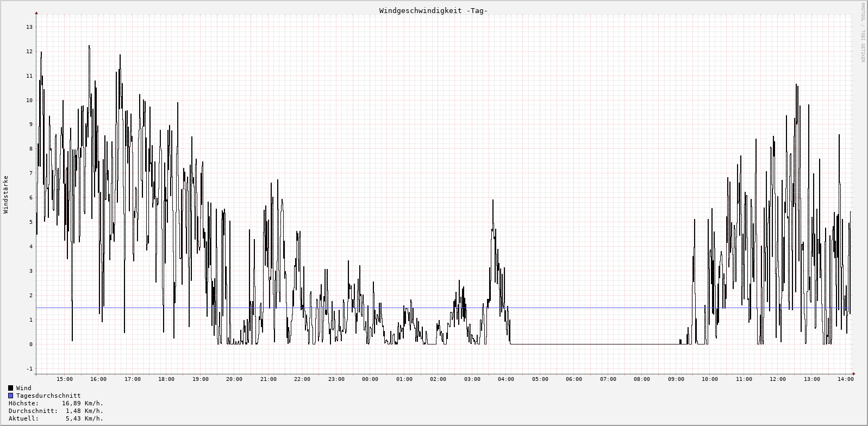Click the 19:00 time axis label
Screen dimensions: 868x426
coord(201,379)
